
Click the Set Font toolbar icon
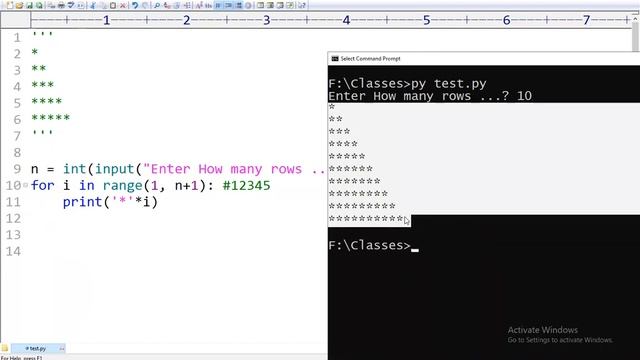pos(199,5)
